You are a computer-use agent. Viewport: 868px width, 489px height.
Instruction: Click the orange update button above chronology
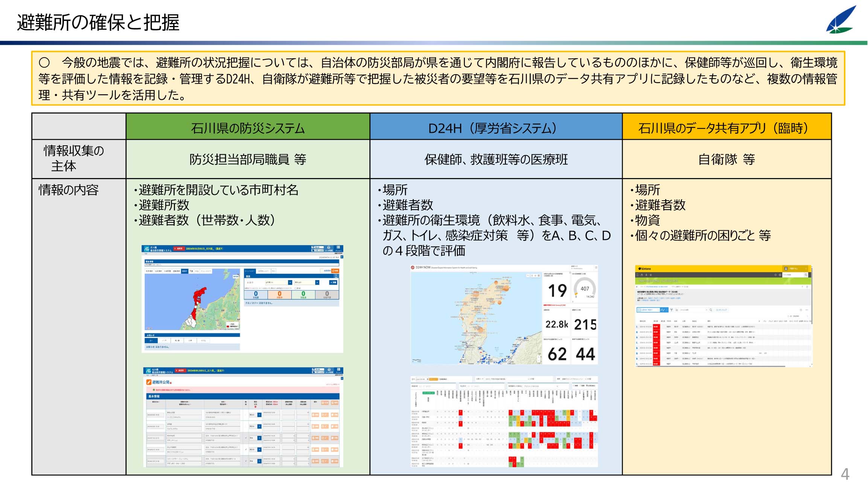point(335,271)
